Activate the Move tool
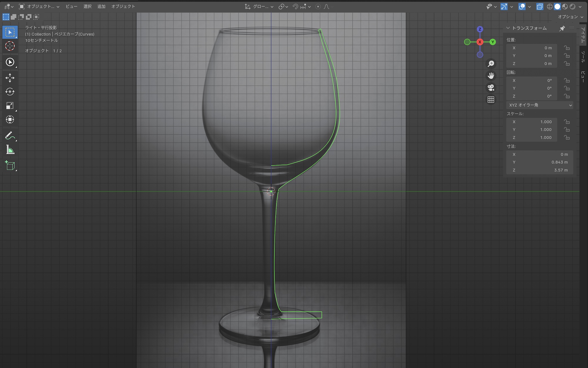The height and width of the screenshot is (368, 588). point(10,78)
